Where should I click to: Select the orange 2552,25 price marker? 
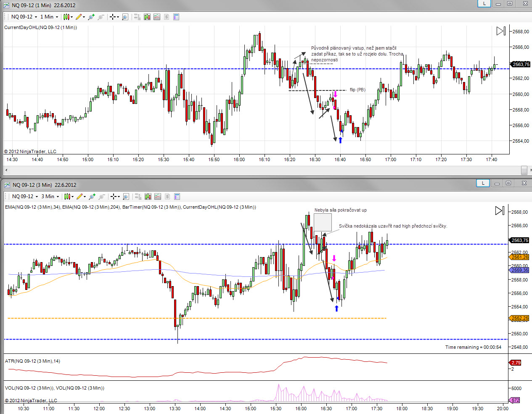pos(519,318)
